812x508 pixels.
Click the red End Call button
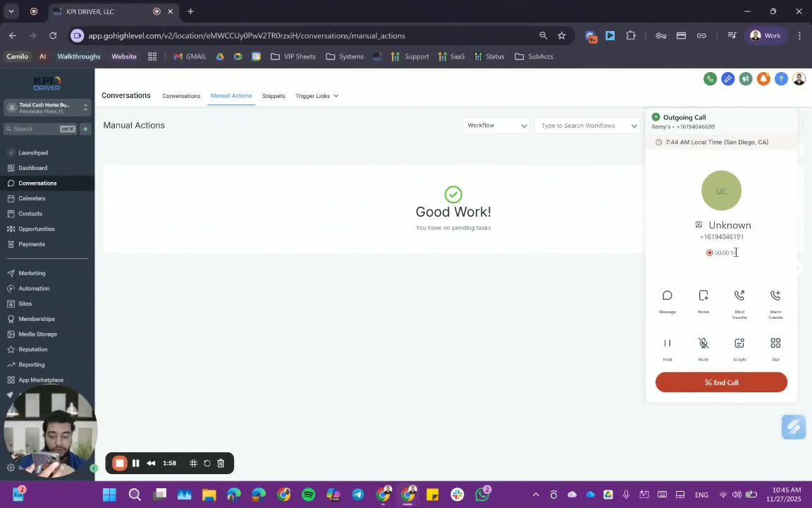[721, 382]
